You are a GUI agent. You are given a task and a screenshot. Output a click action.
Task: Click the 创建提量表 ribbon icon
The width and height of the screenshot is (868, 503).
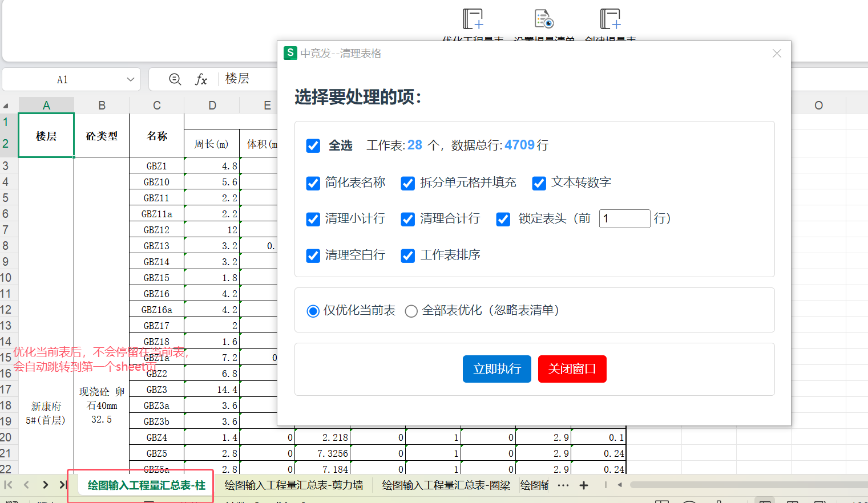point(610,19)
